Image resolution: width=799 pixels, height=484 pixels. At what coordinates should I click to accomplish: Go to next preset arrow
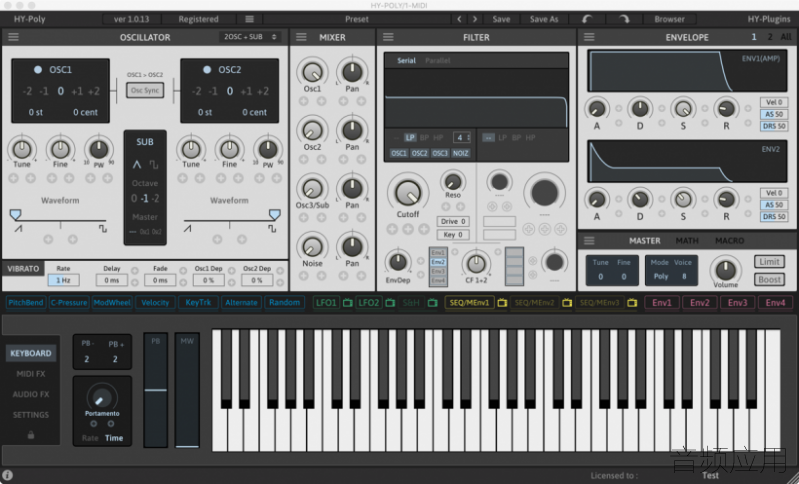coord(475,19)
